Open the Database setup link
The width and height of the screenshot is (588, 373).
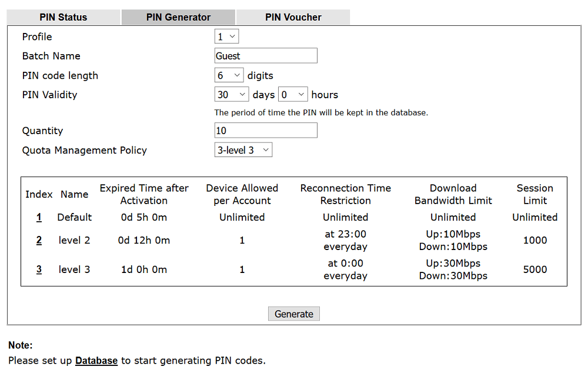96,360
